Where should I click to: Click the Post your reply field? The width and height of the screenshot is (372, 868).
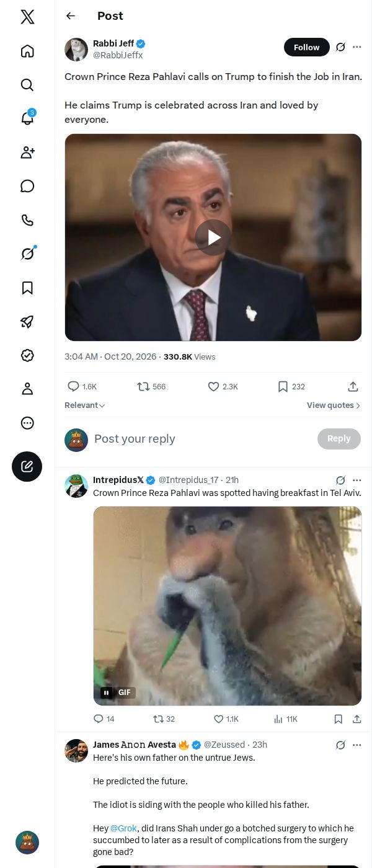click(x=201, y=439)
